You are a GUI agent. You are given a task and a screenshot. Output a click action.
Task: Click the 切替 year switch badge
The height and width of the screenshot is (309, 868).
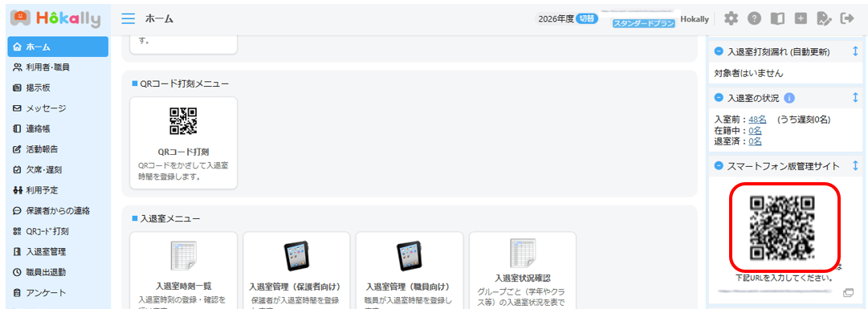tap(587, 18)
